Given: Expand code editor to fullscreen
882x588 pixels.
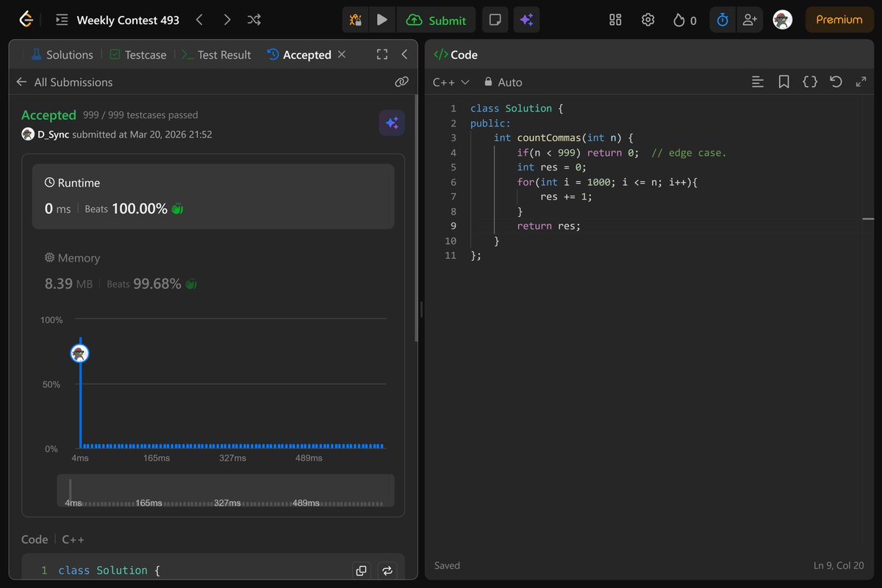Looking at the screenshot, I should point(861,82).
